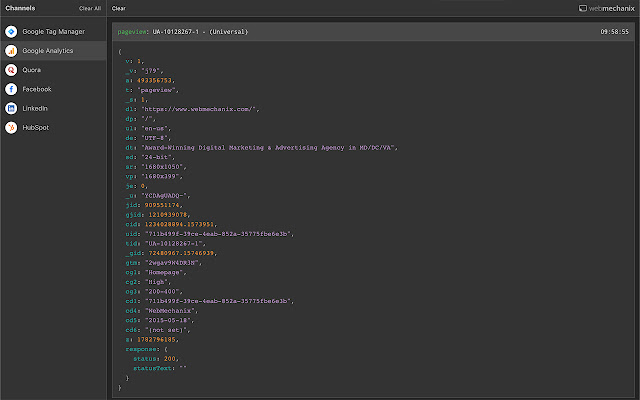The width and height of the screenshot is (640, 400).
Task: Click the jid 909551174 value
Action: (x=162, y=205)
